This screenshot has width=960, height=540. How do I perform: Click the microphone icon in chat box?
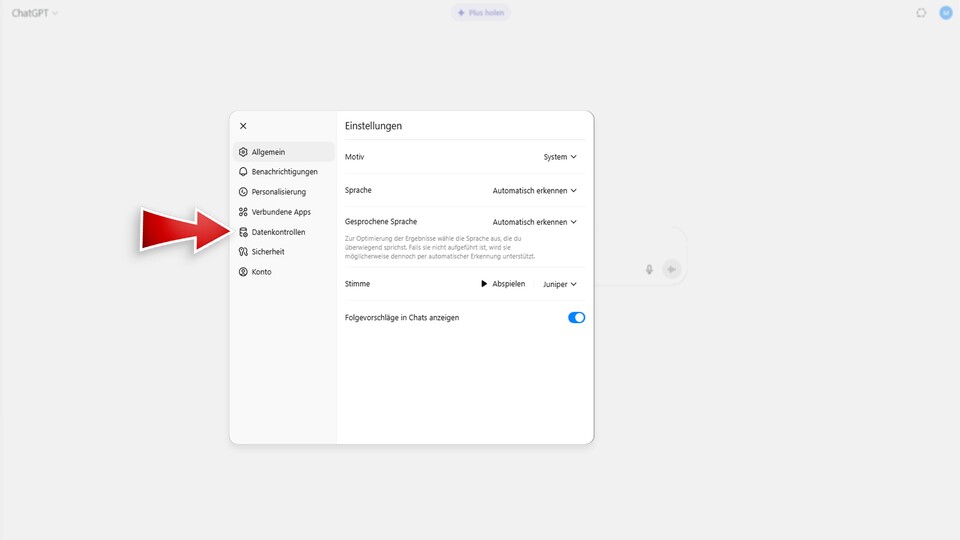point(649,269)
